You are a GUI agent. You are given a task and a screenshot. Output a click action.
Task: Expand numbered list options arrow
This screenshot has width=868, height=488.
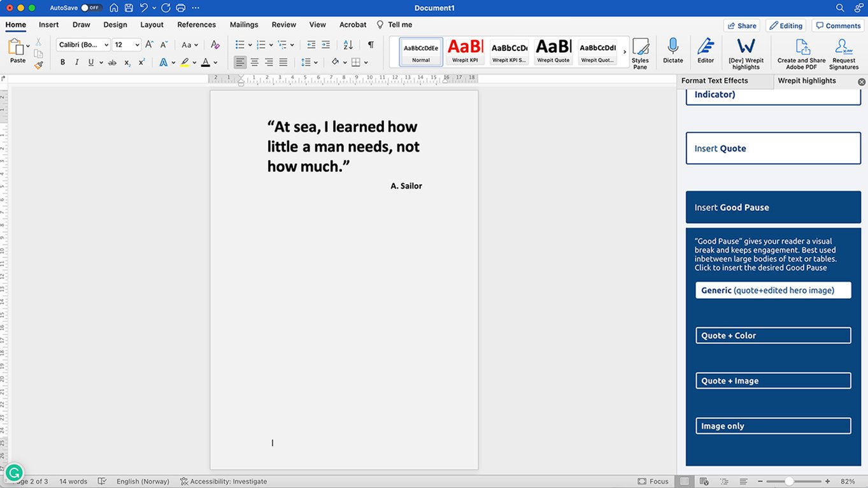(x=271, y=45)
